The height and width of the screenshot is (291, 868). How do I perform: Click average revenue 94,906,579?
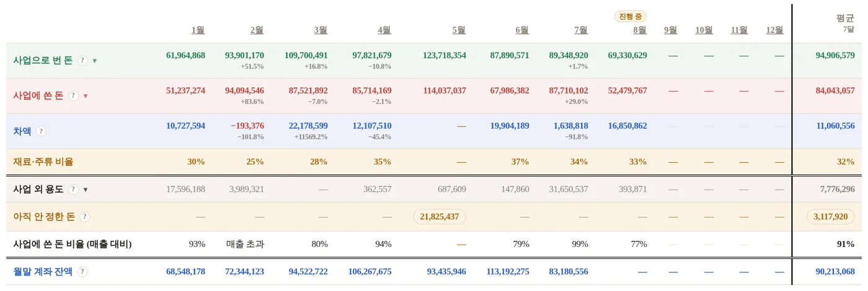coord(835,56)
